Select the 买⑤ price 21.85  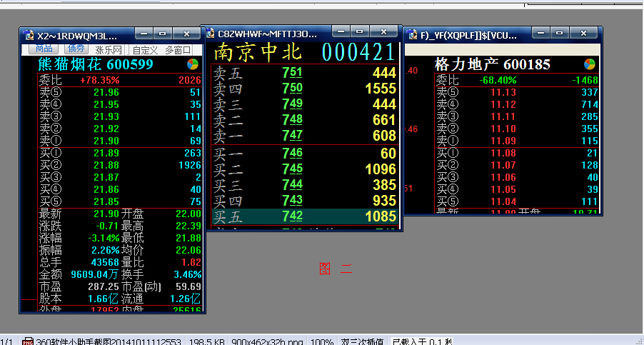pos(106,201)
